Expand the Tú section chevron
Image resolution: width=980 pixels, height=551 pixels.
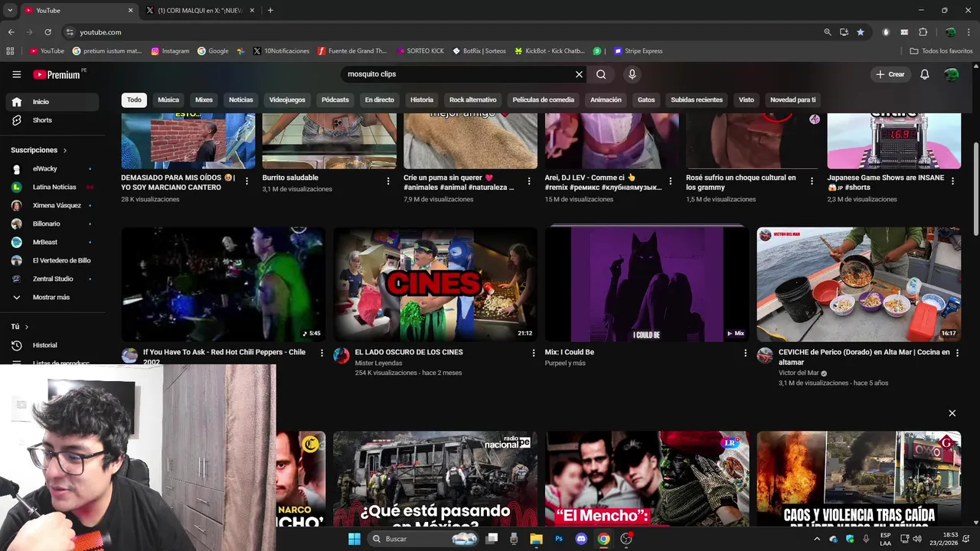pyautogui.click(x=26, y=327)
